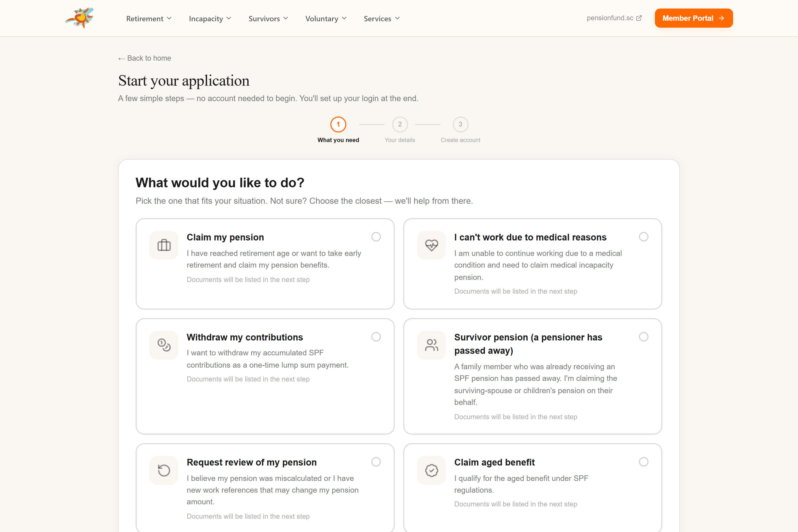Open the Retirement menu label
Screen dimensions: 798x532
point(144,19)
